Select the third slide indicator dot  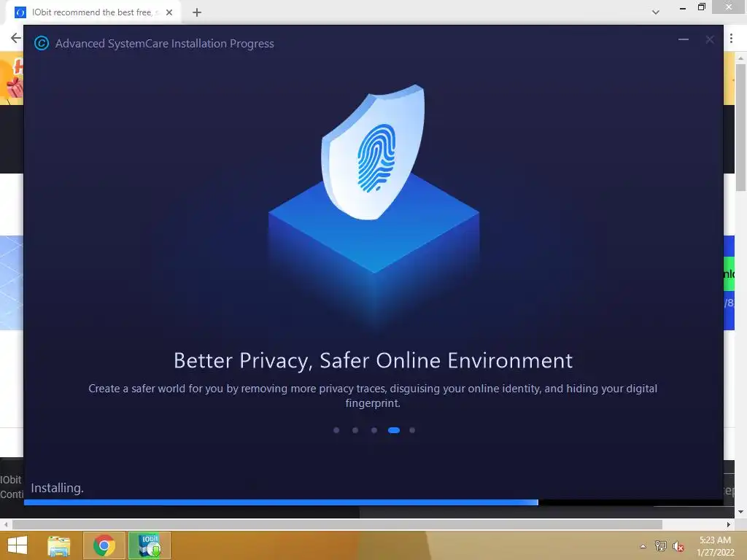point(374,430)
